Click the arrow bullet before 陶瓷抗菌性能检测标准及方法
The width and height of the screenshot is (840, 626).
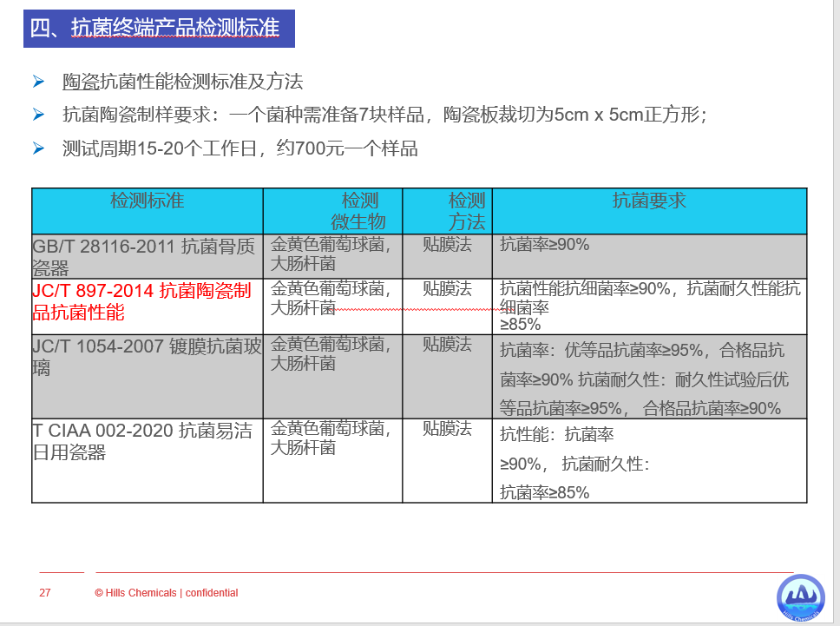click(x=38, y=82)
